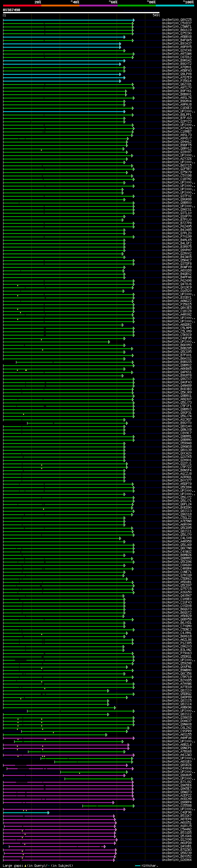Click the red 20% identity color segment
197x868 pixels.
coord(22,6)
